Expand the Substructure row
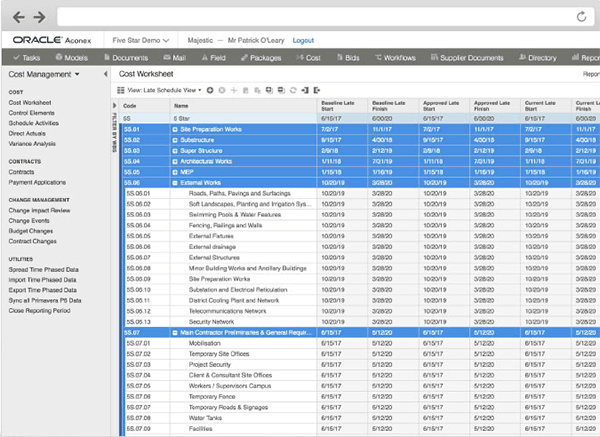Screen dimensions: 600x437 tap(175, 140)
